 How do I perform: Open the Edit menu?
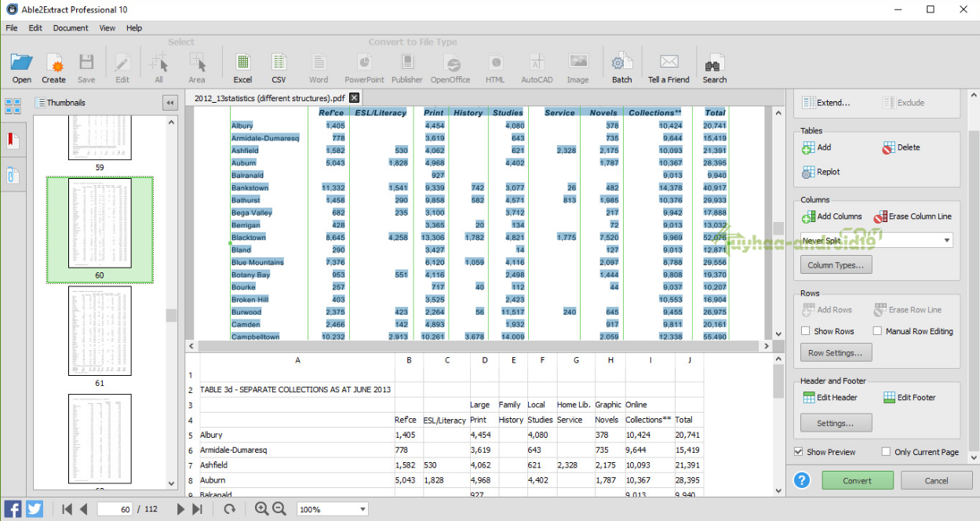(35, 27)
